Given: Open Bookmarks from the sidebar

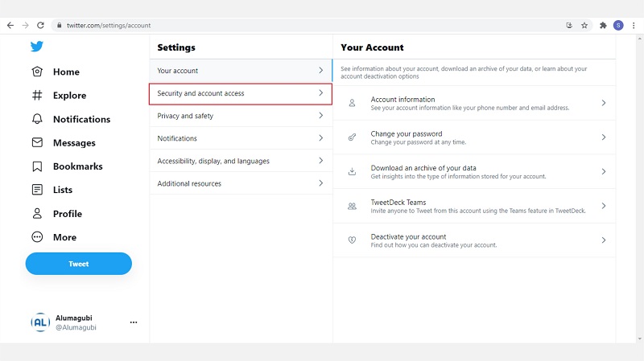Looking at the screenshot, I should pyautogui.click(x=77, y=166).
